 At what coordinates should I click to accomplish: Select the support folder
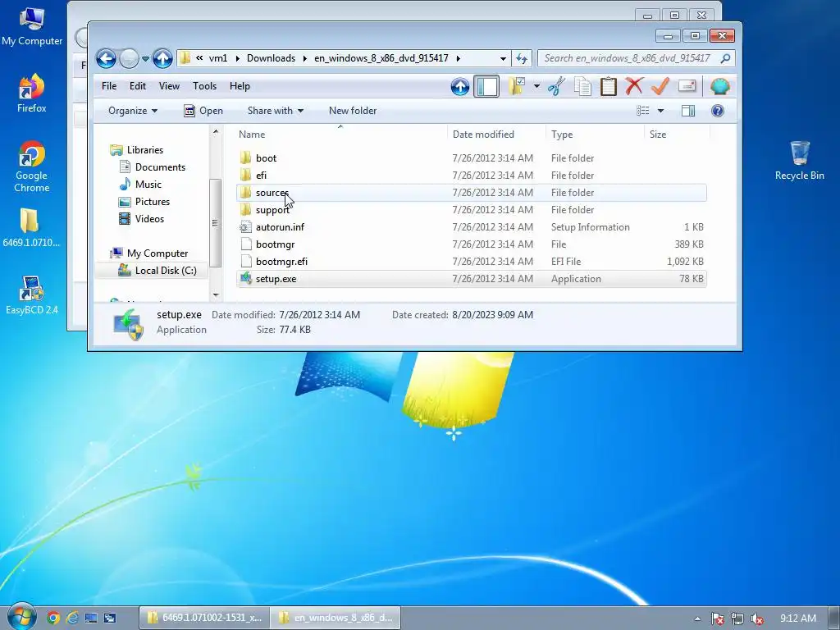click(472, 210)
